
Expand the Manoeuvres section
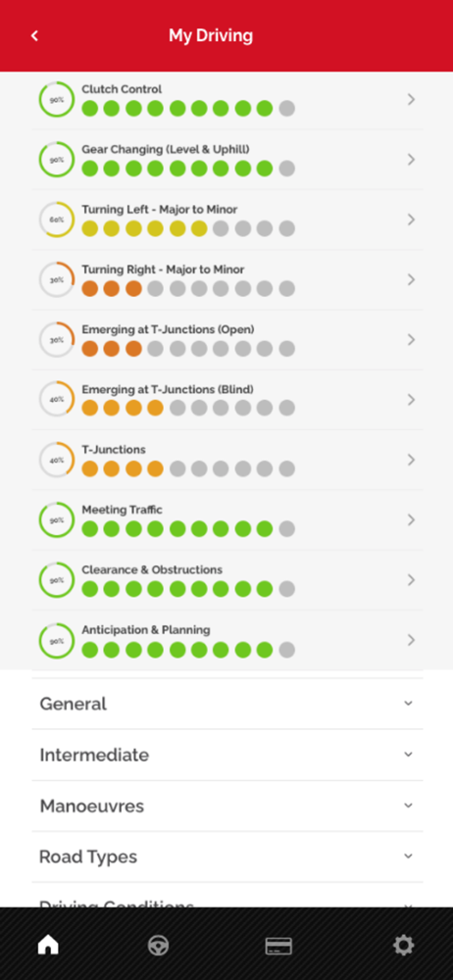tap(227, 807)
